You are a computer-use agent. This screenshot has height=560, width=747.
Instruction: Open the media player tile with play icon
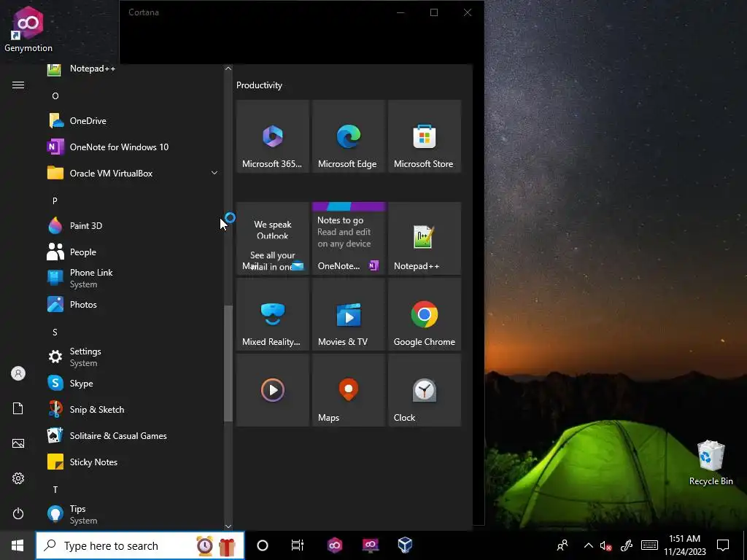(273, 390)
